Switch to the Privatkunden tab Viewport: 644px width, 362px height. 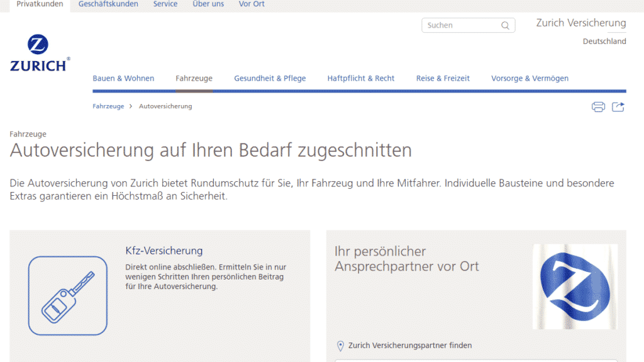(40, 4)
